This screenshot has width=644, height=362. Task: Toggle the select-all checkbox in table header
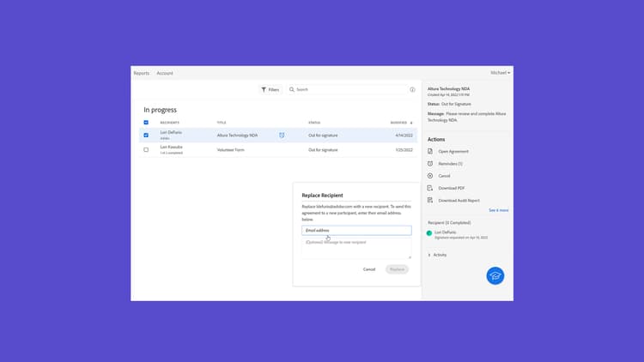[146, 123]
